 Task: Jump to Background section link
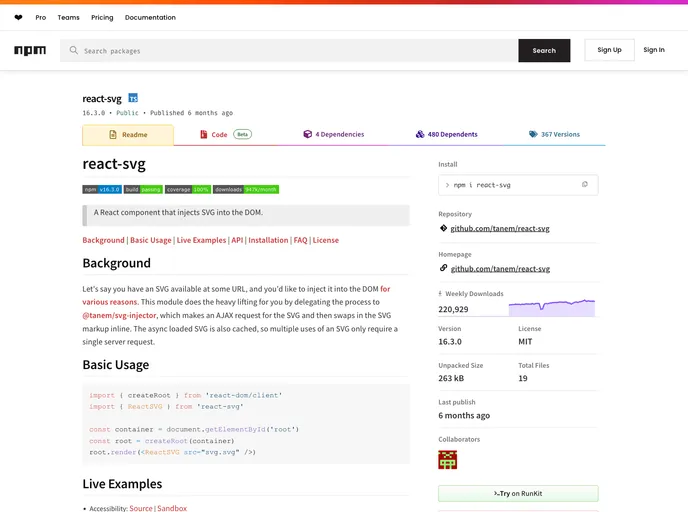104,240
